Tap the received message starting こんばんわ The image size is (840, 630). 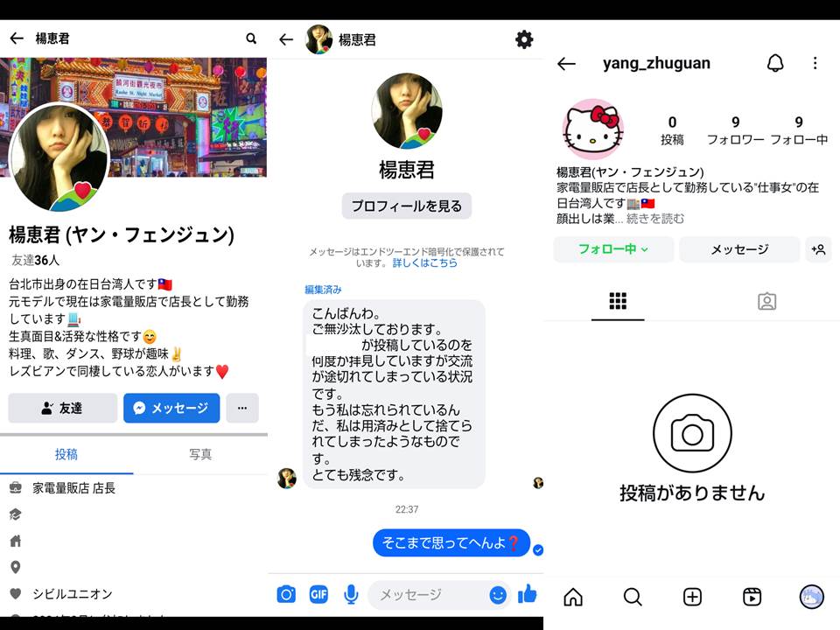pos(395,395)
